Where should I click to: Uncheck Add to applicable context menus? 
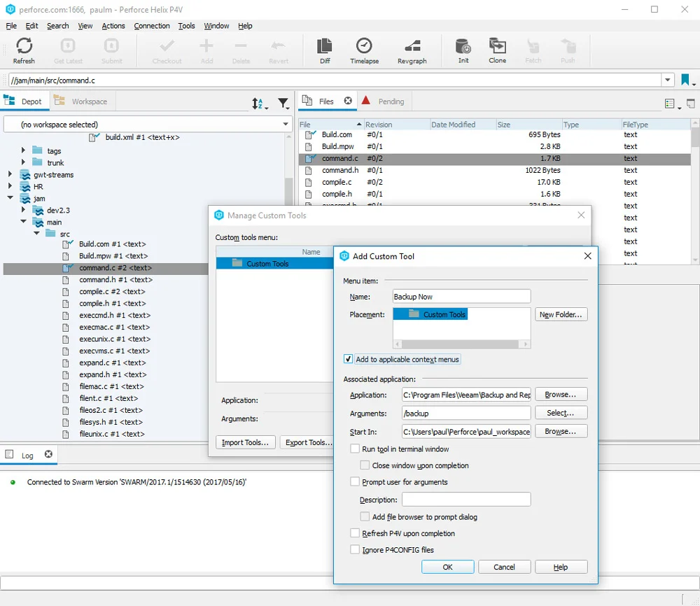348,359
